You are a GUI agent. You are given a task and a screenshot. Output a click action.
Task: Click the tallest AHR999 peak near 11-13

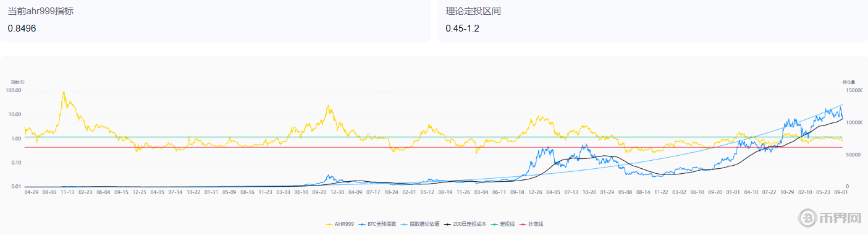point(64,93)
